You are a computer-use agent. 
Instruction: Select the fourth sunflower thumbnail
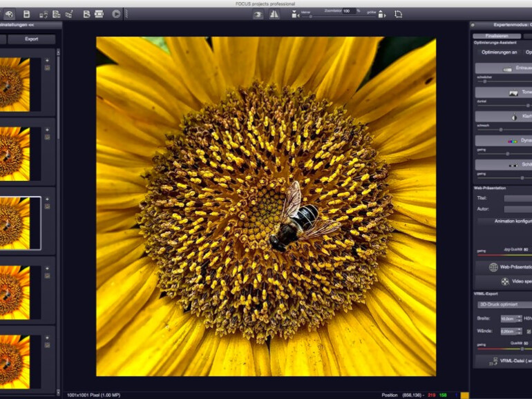pyautogui.click(x=15, y=293)
